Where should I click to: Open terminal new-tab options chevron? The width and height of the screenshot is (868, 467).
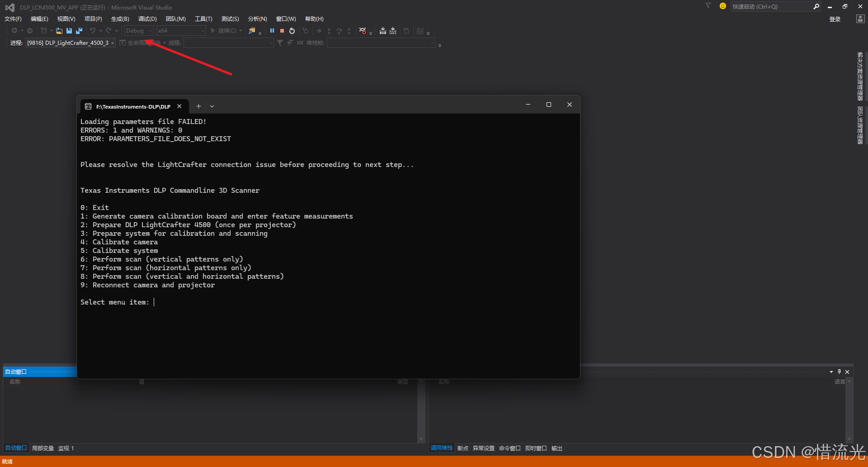tap(212, 106)
